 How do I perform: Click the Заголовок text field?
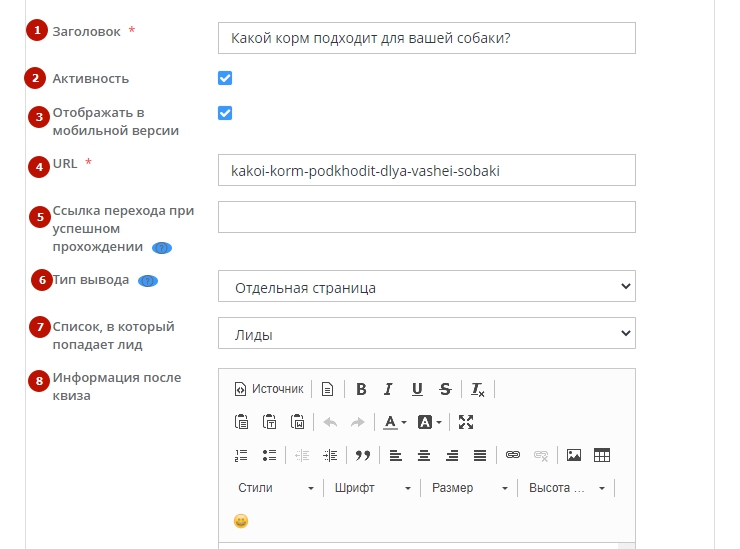426,38
